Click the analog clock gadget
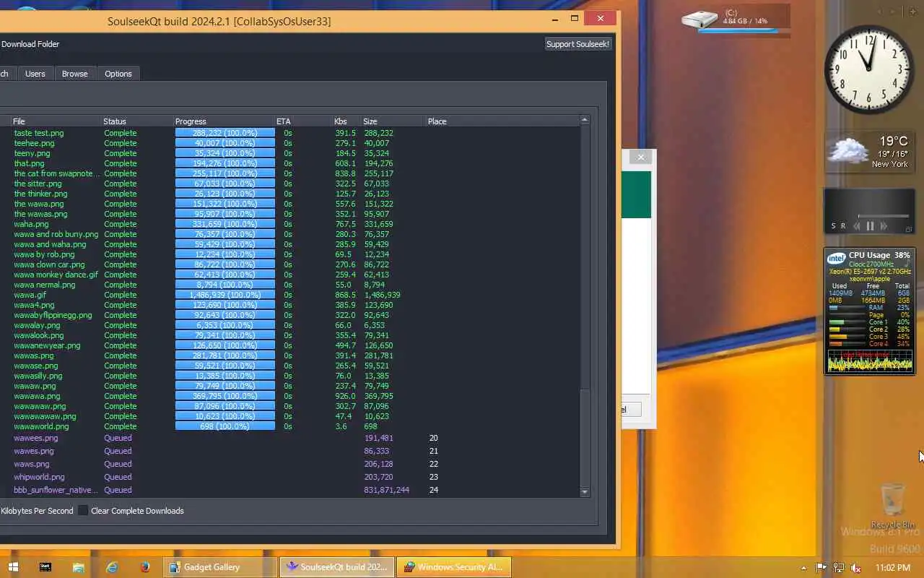Image resolution: width=924 pixels, height=578 pixels. [868, 69]
